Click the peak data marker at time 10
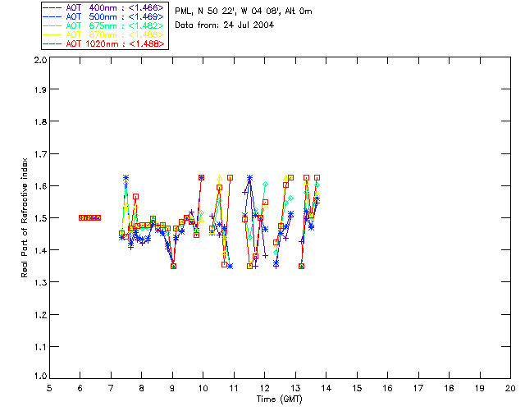 [x=202, y=177]
